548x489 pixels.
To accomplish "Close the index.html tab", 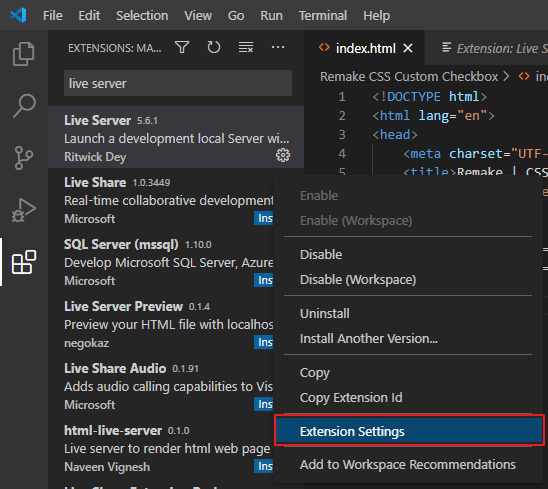I will [x=408, y=48].
